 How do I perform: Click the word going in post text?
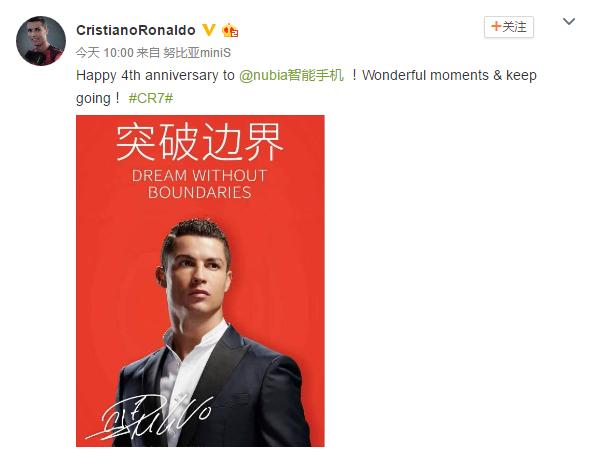[93, 99]
